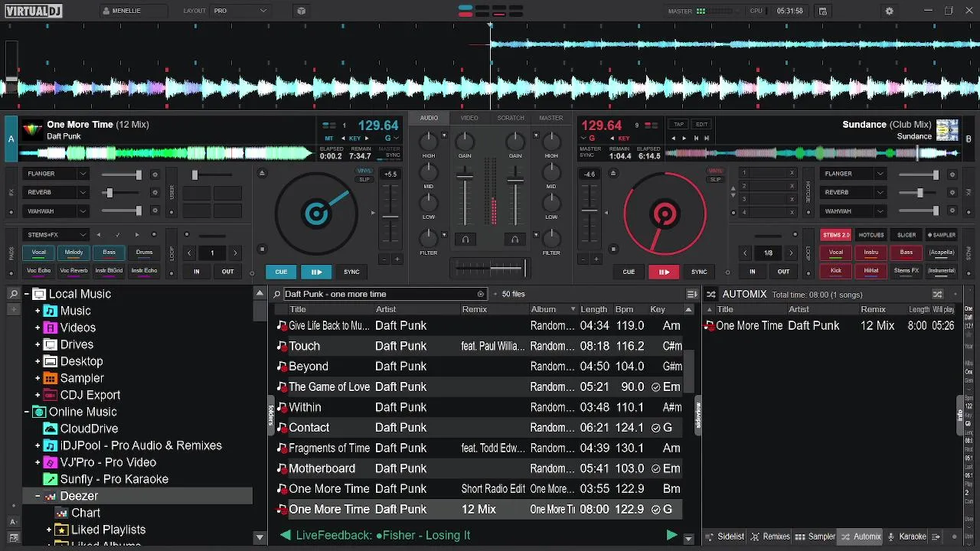Screen dimensions: 980x551
Task: Toggle VINYL mode on deck B
Action: 715,171
